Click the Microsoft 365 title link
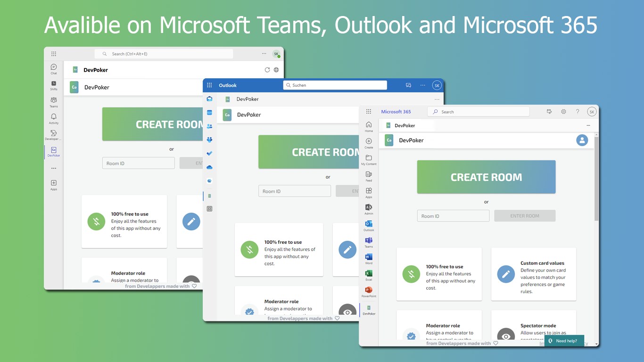 (x=396, y=112)
